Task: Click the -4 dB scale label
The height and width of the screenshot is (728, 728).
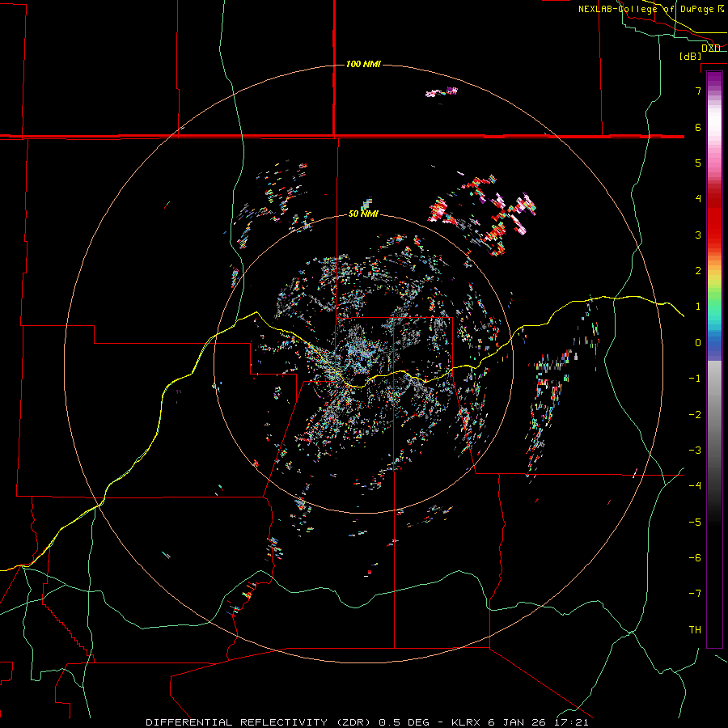Action: (695, 486)
